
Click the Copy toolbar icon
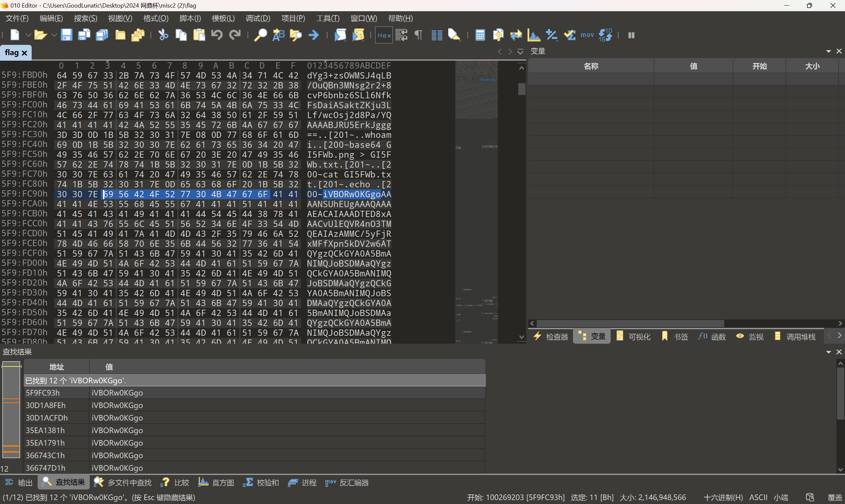pos(181,35)
